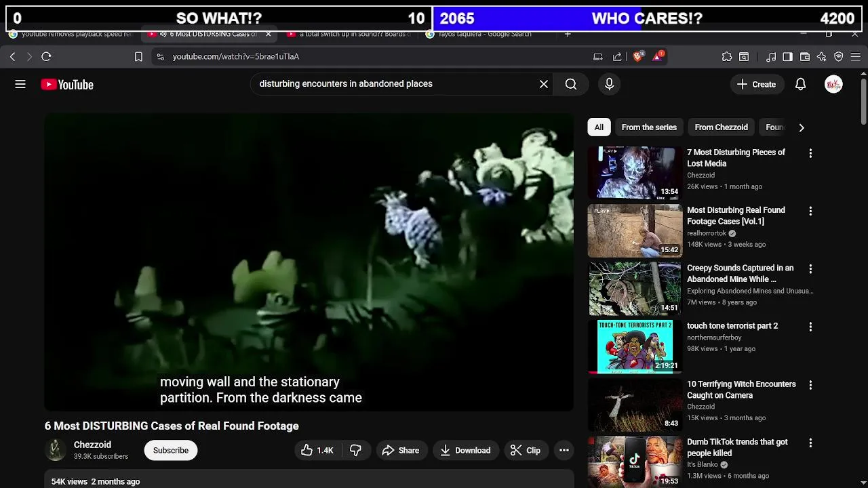Open '10 Terrifying Witch Encounters' thumbnail
The image size is (868, 488).
(635, 405)
